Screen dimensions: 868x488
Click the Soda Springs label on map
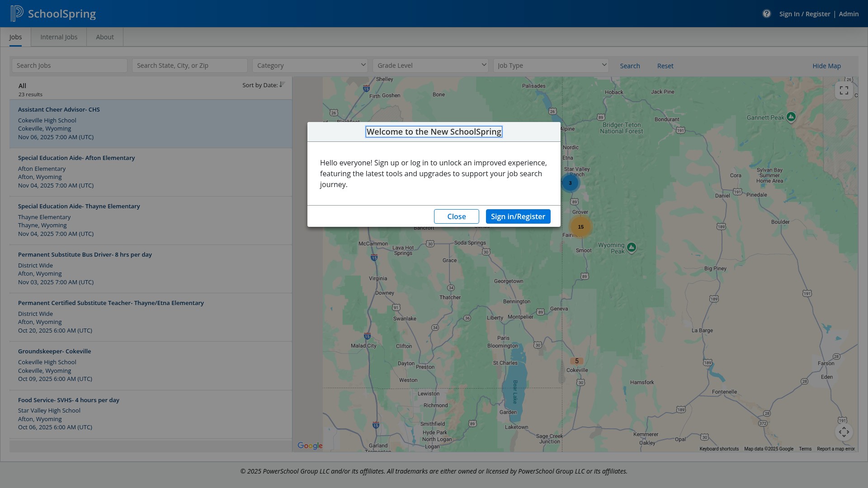coord(470,243)
